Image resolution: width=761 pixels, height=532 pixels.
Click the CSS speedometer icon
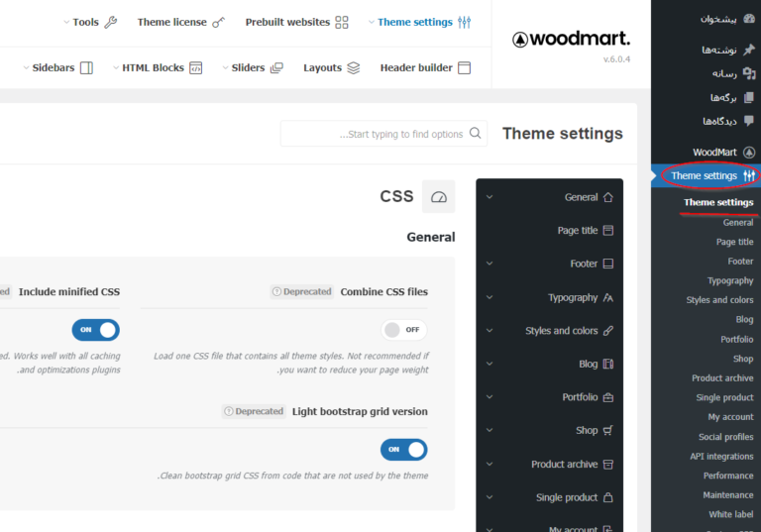[x=440, y=197]
